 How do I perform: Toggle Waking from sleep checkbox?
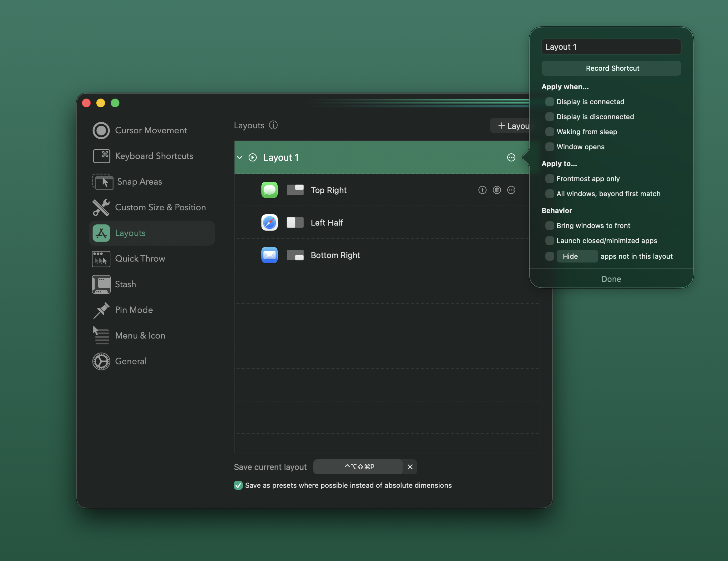click(x=549, y=132)
